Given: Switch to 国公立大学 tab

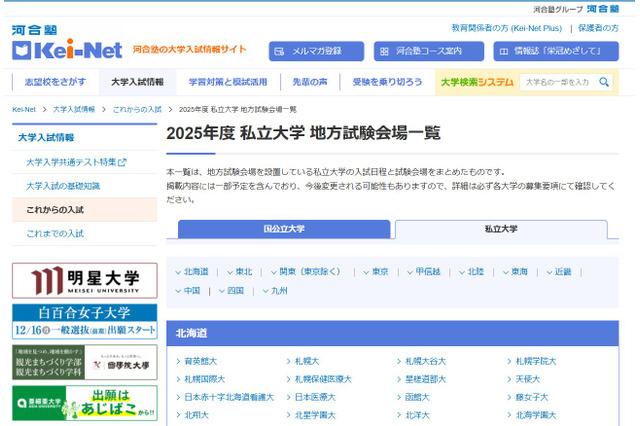Looking at the screenshot, I should coord(284,229).
